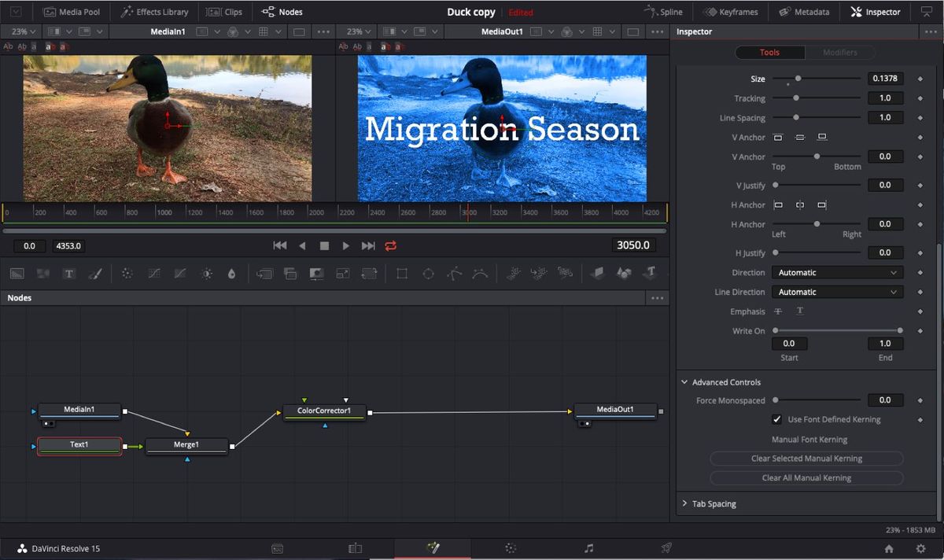Image resolution: width=944 pixels, height=560 pixels.
Task: Switch to the Fairlight audio page
Action: tap(588, 548)
